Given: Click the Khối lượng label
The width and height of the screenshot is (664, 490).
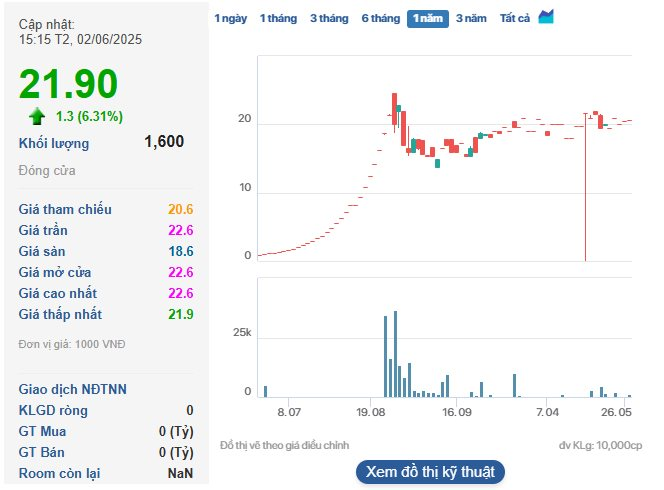Looking at the screenshot, I should (x=54, y=144).
